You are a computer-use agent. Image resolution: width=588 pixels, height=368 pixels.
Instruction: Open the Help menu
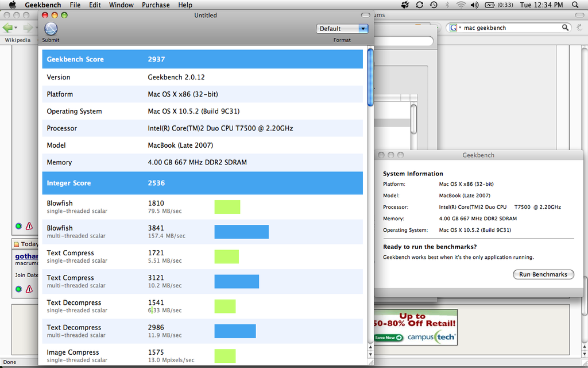[x=185, y=5]
